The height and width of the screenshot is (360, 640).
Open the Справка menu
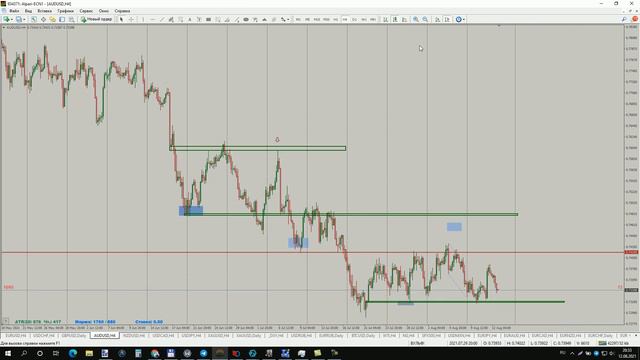click(x=122, y=11)
